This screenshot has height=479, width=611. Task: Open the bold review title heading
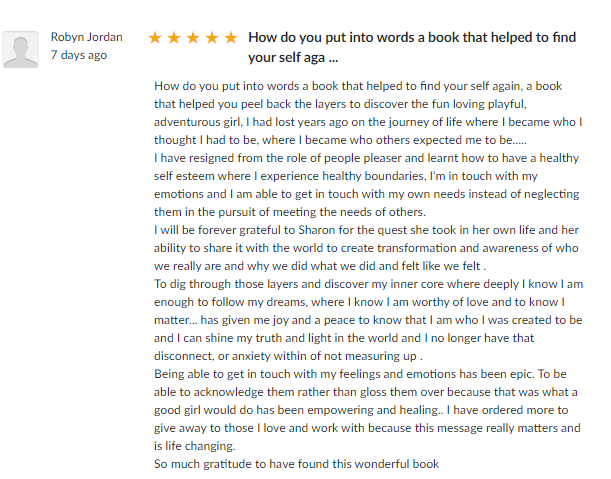411,47
